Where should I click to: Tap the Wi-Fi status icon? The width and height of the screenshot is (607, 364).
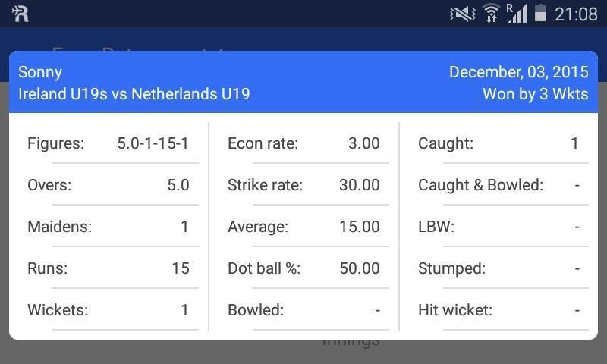491,14
